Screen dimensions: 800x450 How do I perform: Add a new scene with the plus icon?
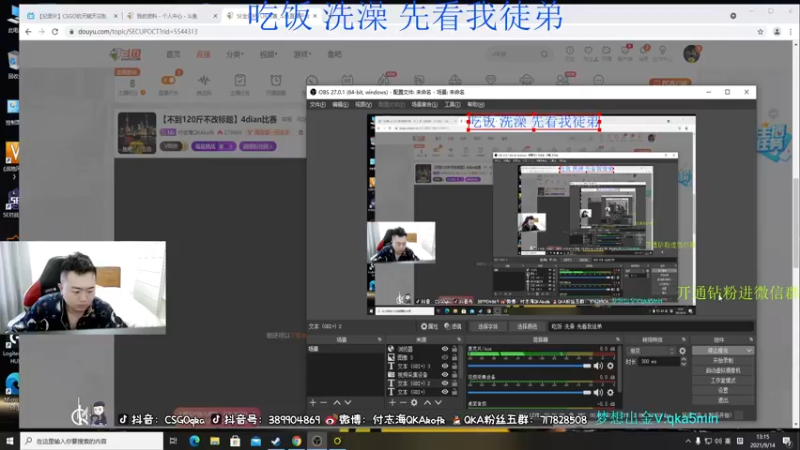pos(313,403)
